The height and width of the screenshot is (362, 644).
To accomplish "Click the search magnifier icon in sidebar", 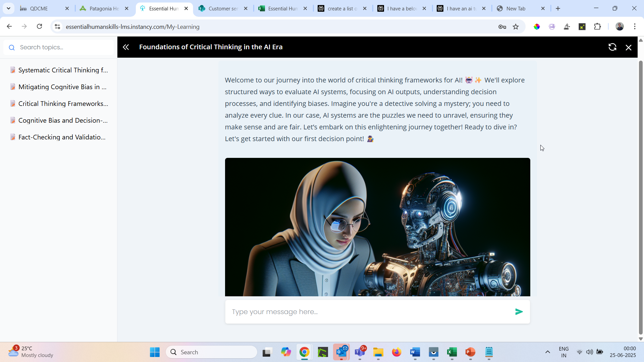I will [x=12, y=48].
